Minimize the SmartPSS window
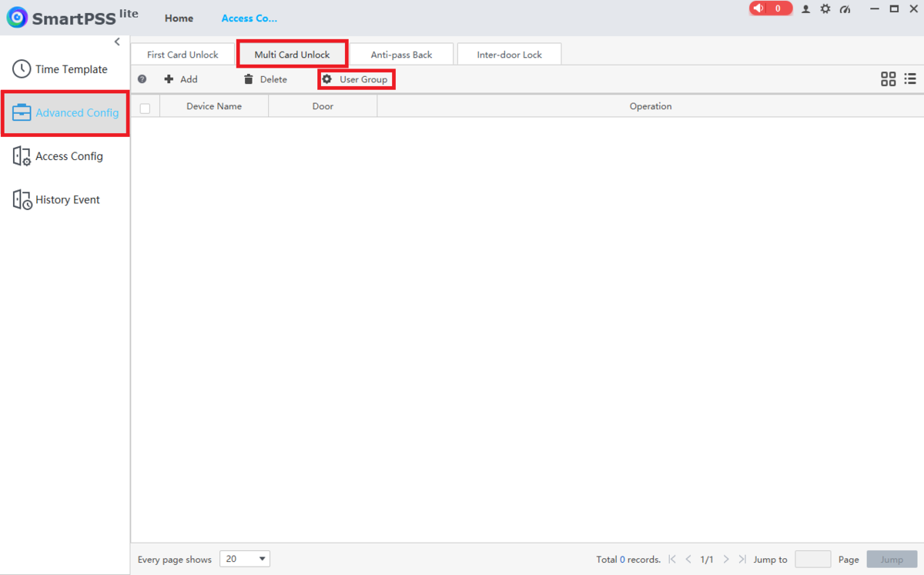This screenshot has width=924, height=575. pyautogui.click(x=874, y=9)
